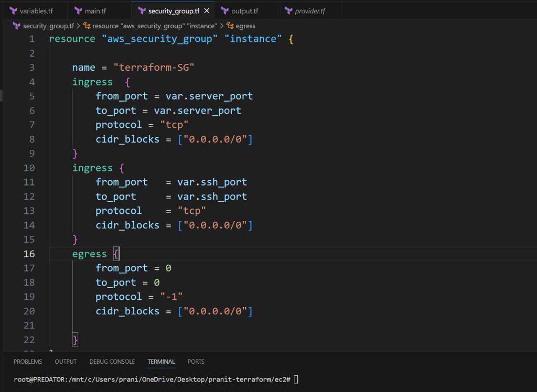
Task: Click Terraform icon on security_group.tf tab
Action: coord(142,11)
